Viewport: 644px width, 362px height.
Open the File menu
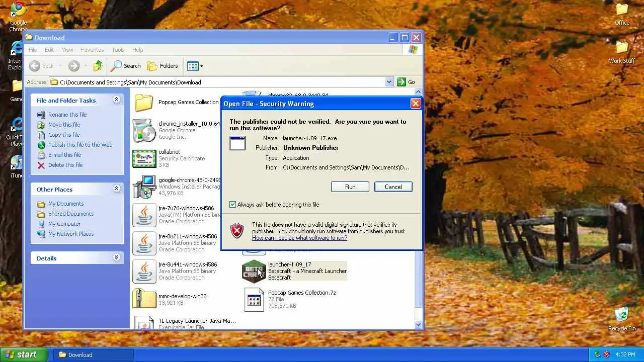[x=33, y=50]
